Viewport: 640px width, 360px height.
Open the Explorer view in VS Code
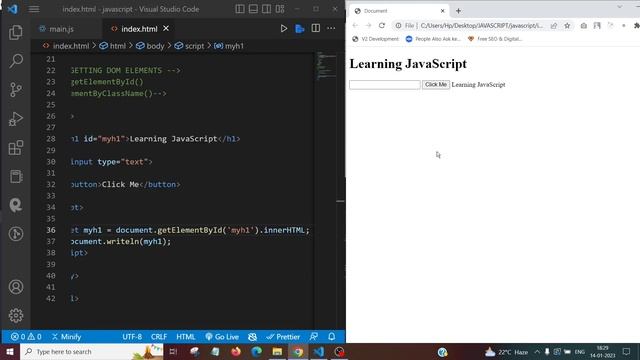(x=16, y=32)
